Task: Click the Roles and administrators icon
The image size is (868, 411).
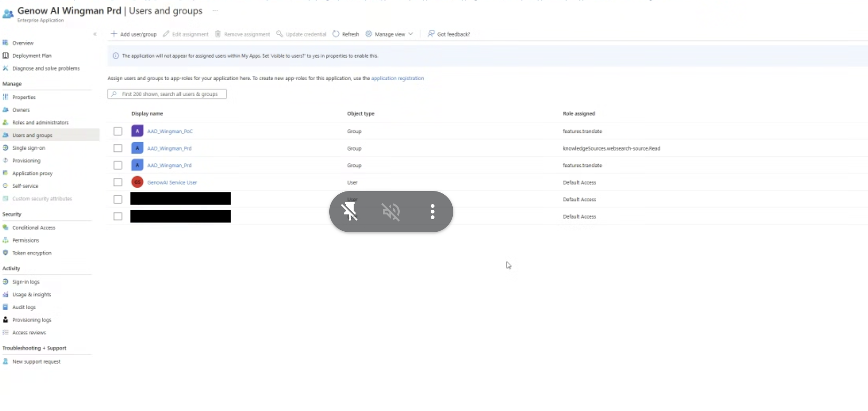Action: (x=6, y=122)
